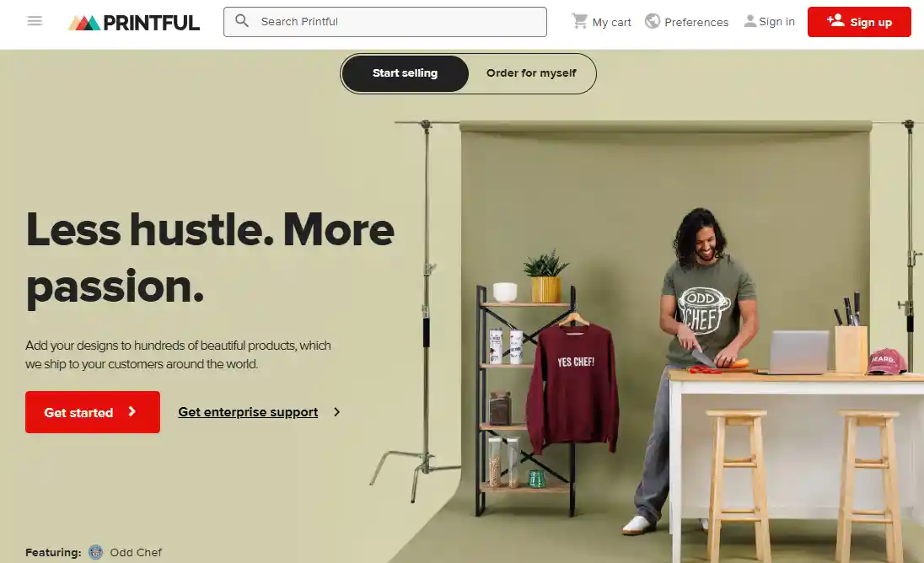Click Sign in link
The height and width of the screenshot is (563, 924).
[x=769, y=22]
